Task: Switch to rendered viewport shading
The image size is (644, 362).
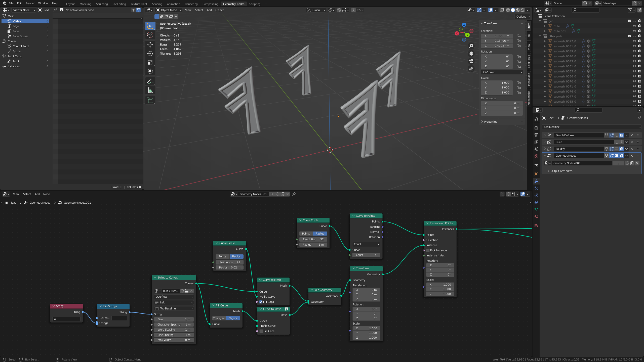Action: (x=522, y=10)
